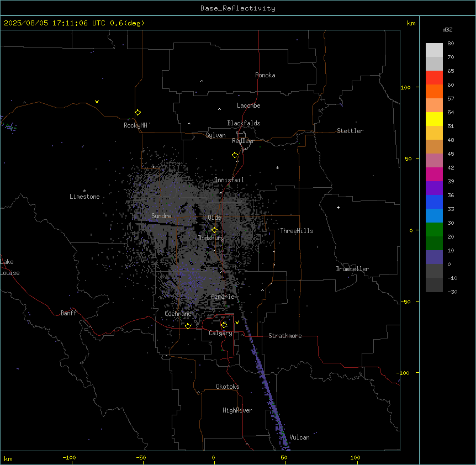Click the Strathmore city label

[x=285, y=336]
